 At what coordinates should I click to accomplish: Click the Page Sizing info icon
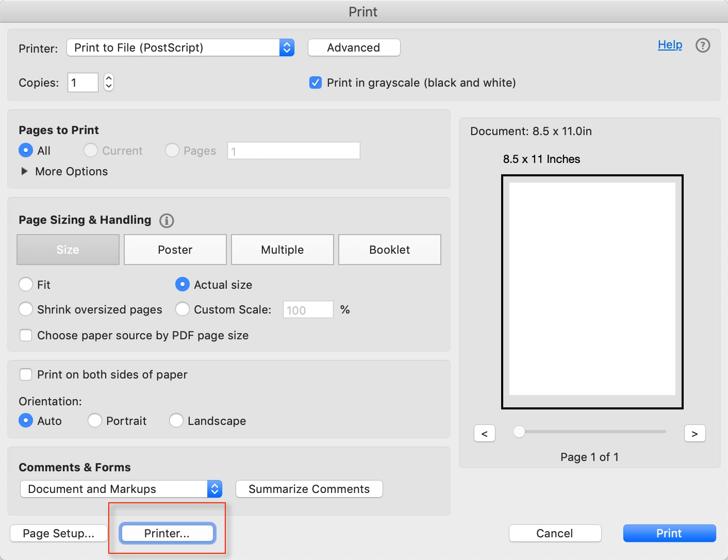167,221
